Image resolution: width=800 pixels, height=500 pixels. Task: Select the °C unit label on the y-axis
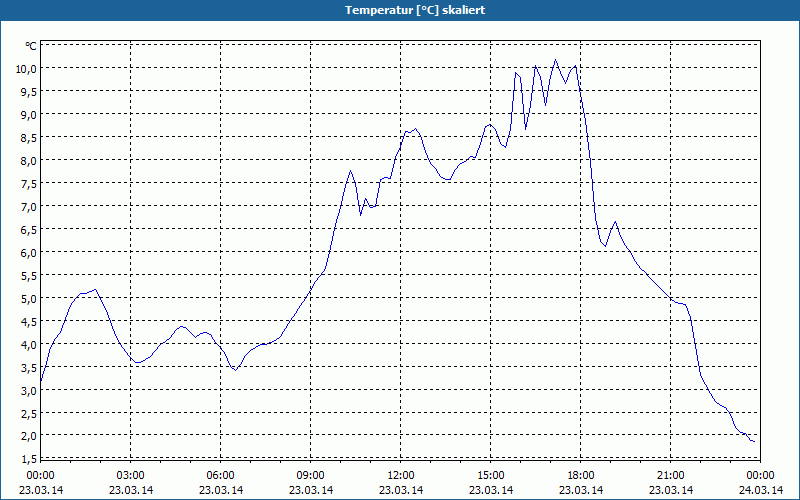(31, 46)
